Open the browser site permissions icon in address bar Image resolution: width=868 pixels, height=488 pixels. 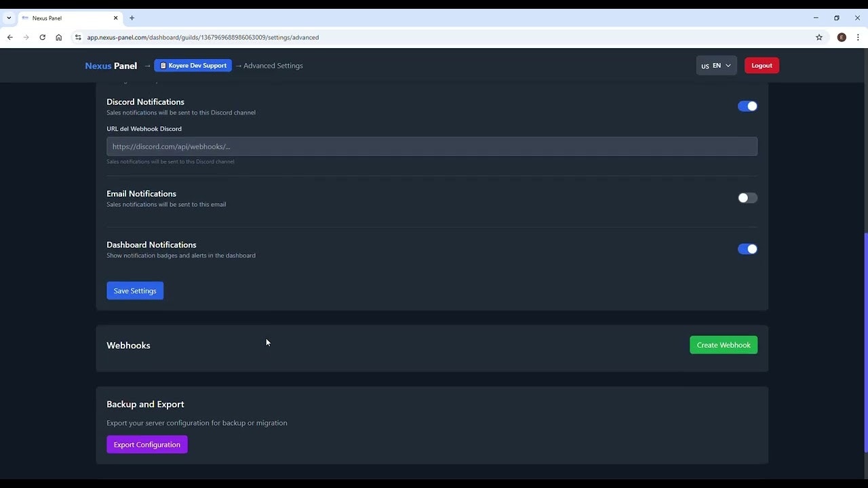(78, 37)
